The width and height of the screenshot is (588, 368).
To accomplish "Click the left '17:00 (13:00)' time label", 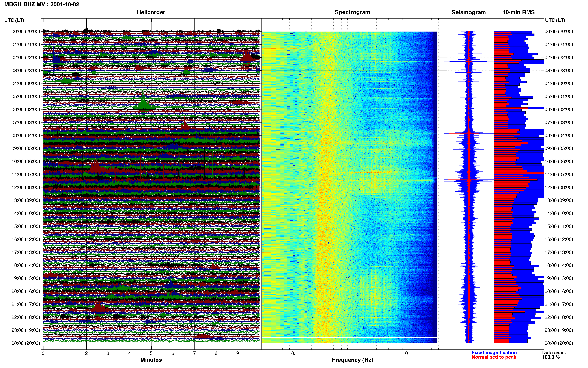I will tap(26, 252).
